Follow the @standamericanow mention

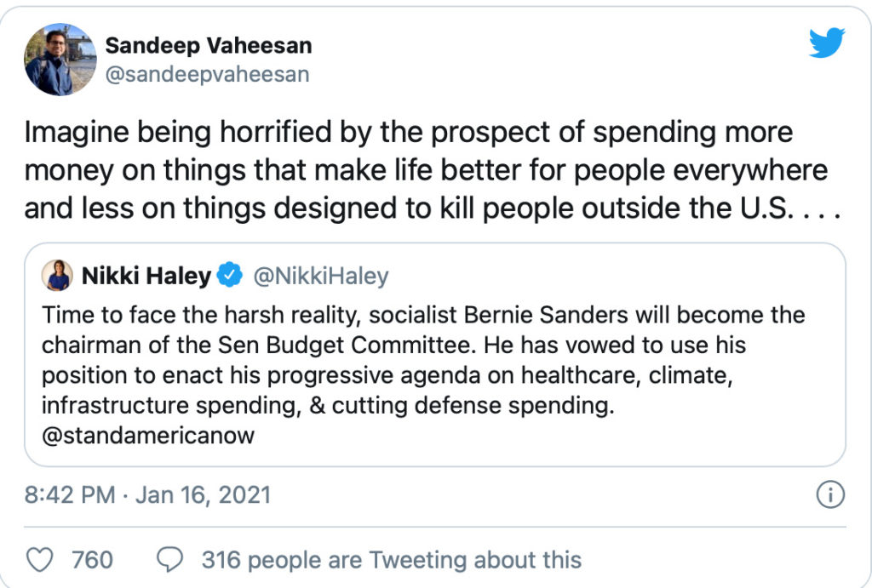(x=148, y=436)
